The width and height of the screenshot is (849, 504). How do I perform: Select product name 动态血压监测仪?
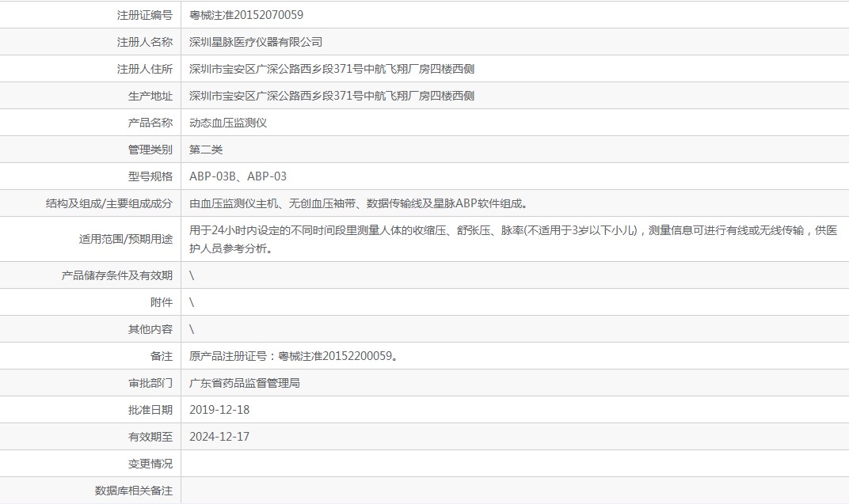point(228,123)
